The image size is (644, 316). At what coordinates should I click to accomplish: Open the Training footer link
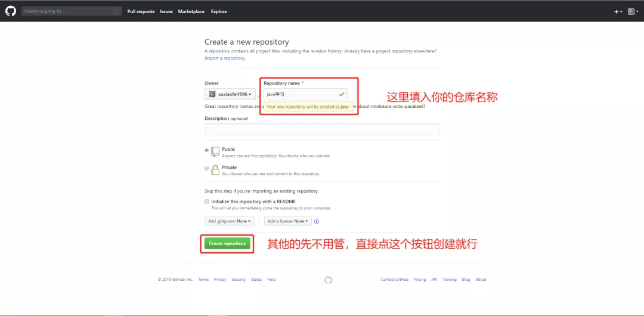[450, 280]
